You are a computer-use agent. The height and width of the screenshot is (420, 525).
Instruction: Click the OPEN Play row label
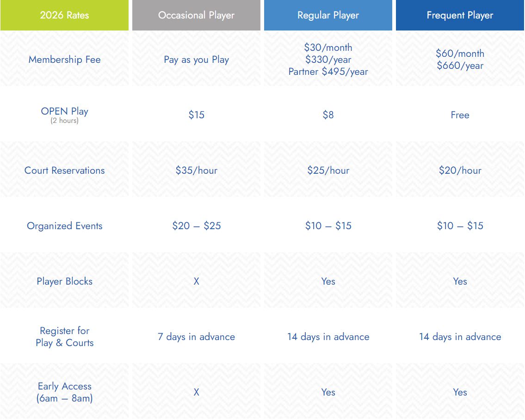click(64, 111)
